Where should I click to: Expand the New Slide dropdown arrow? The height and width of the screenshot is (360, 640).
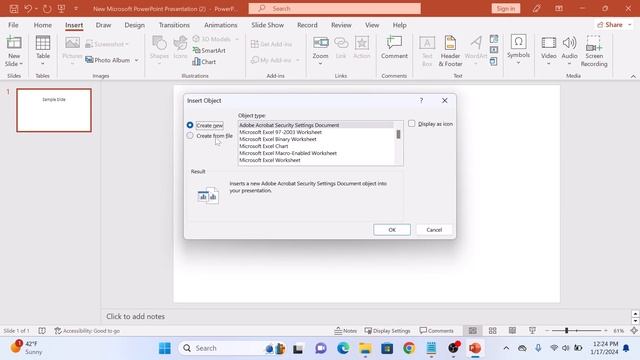click(x=21, y=64)
